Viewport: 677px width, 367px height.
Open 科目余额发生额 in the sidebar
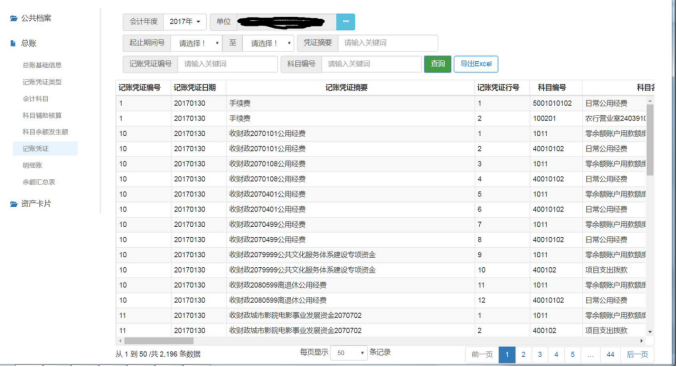pos(45,132)
